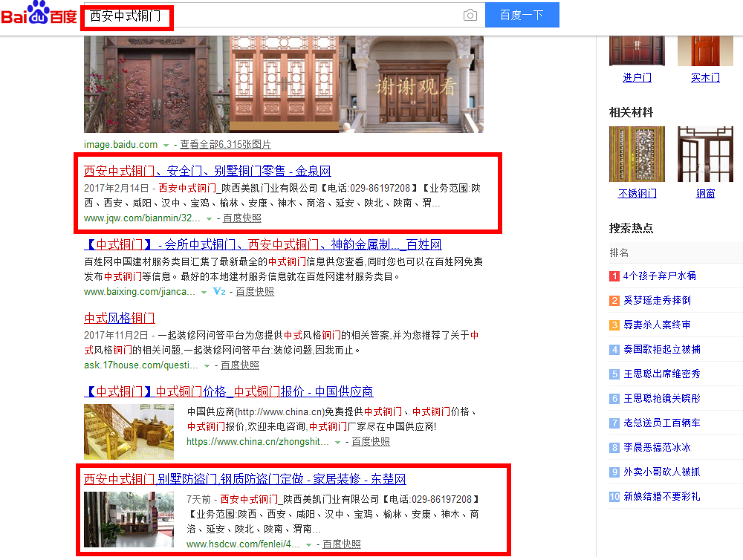Image resolution: width=743 pixels, height=560 pixels.
Task: Open the 不锈钢门 related link
Action: coord(637,193)
